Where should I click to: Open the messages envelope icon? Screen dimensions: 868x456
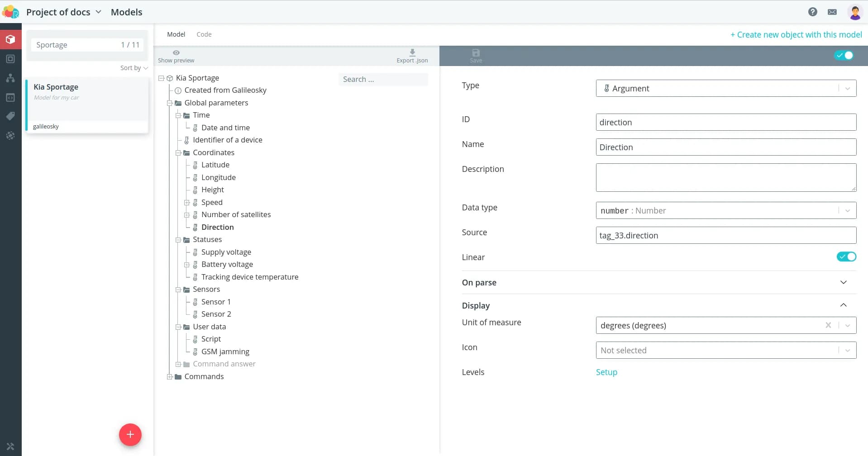coord(832,12)
